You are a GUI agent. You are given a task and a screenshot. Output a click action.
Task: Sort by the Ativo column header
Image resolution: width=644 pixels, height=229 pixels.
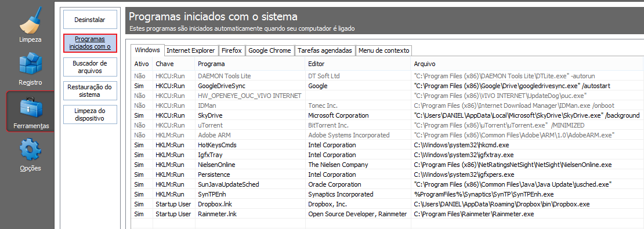coord(142,64)
